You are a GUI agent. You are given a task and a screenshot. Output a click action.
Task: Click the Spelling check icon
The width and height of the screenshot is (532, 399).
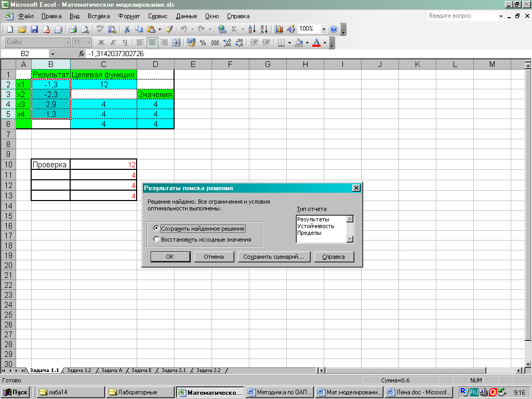[100, 29]
